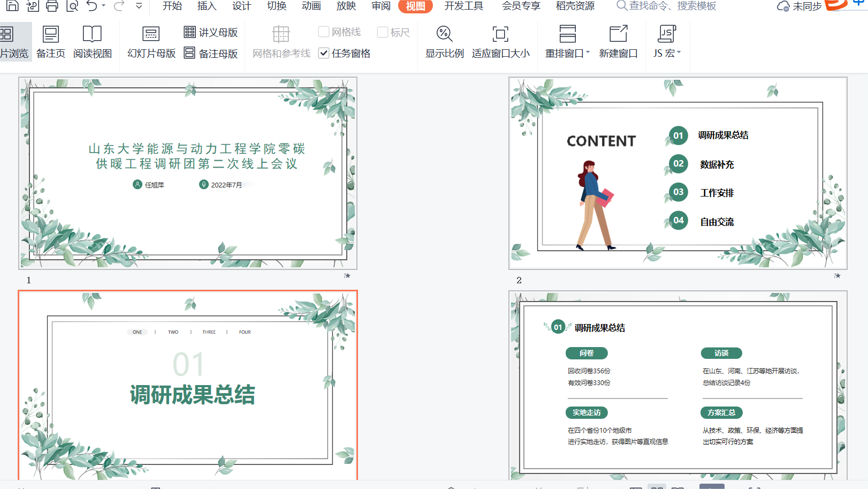The width and height of the screenshot is (868, 489).
Task: Open the 会员专享 tab
Action: [x=521, y=6]
